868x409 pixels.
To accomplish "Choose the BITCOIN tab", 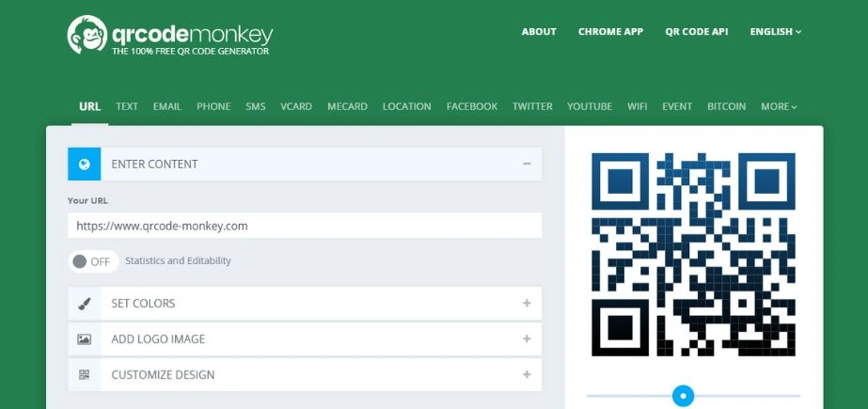I will (x=726, y=107).
